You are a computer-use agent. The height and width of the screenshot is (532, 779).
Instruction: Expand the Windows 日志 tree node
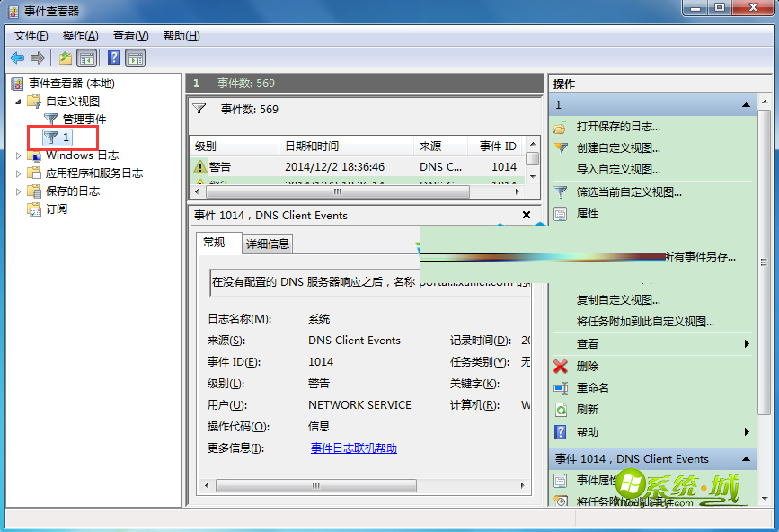[x=19, y=155]
